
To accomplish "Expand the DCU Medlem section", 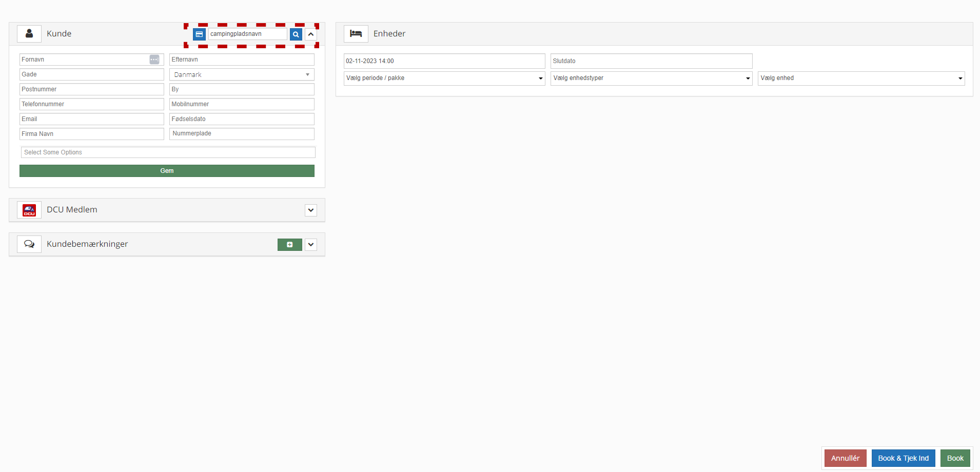I will tap(311, 210).
